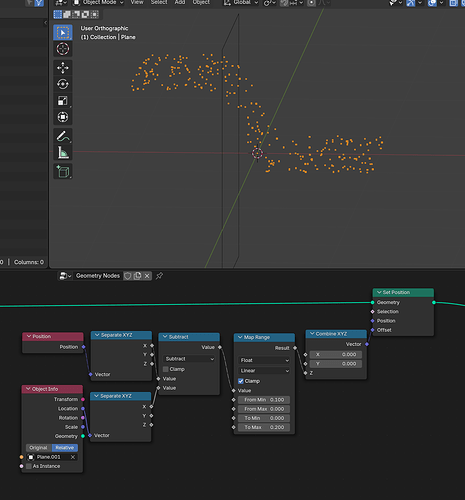The width and height of the screenshot is (465, 500).
Task: Click the Invert Selection mode icon
Action: pyautogui.click(x=86, y=14)
